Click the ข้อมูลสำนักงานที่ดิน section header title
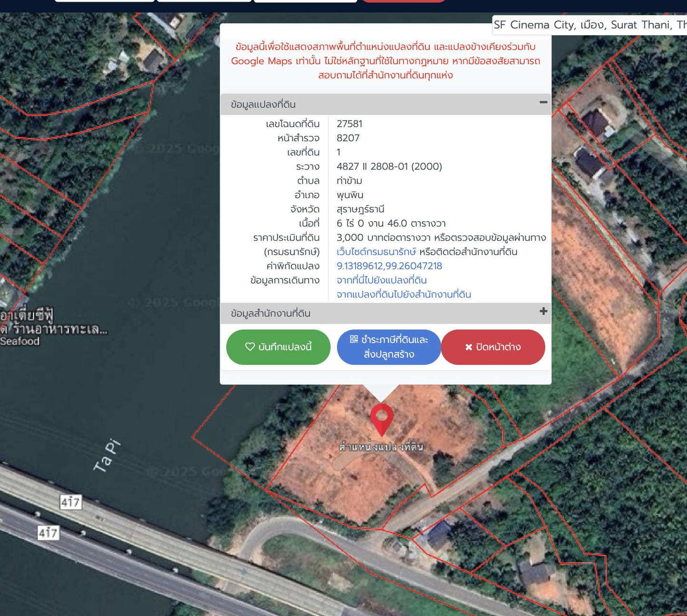This screenshot has width=687, height=616. tap(271, 314)
